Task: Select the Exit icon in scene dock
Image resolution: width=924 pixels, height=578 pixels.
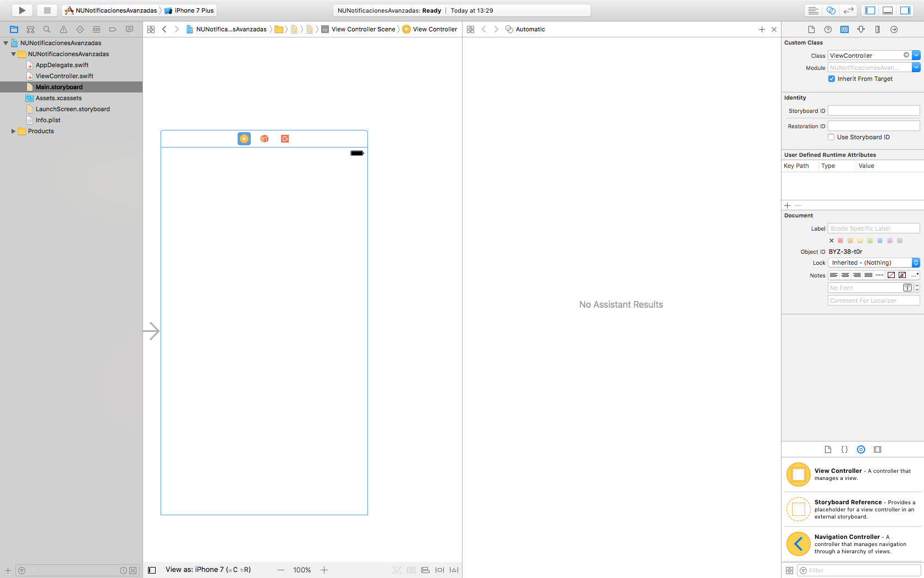Action: [x=285, y=139]
